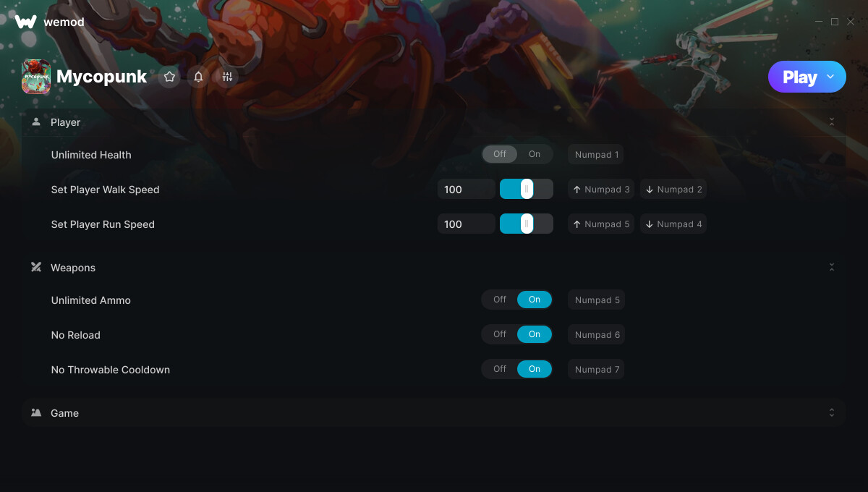Click the Walk Speed slider handle
This screenshot has height=492, width=868.
point(527,190)
